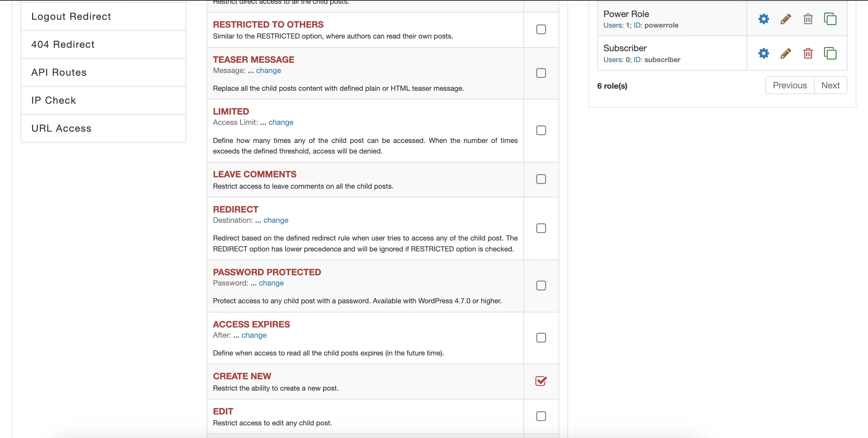Change the Access Limit value

click(x=281, y=122)
